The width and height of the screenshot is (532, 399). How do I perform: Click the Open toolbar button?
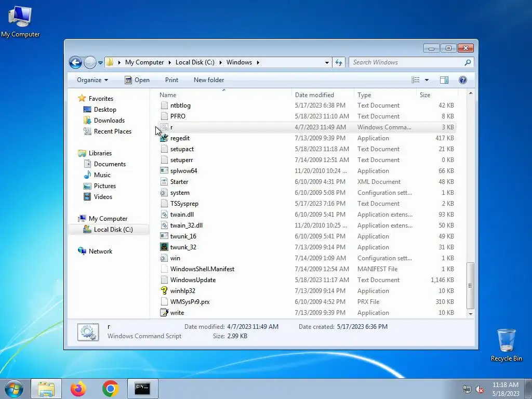(137, 80)
